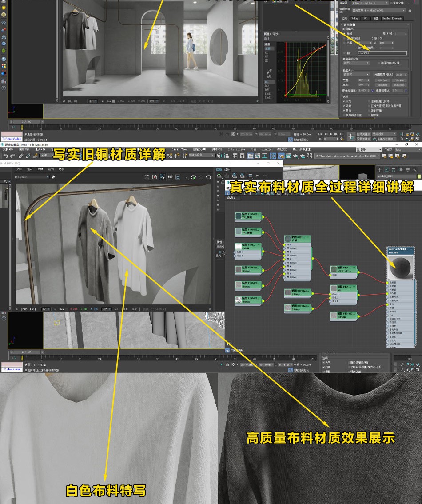Screen dimensions: 422x504
Task: Go to the end frame
Action: 342,134
